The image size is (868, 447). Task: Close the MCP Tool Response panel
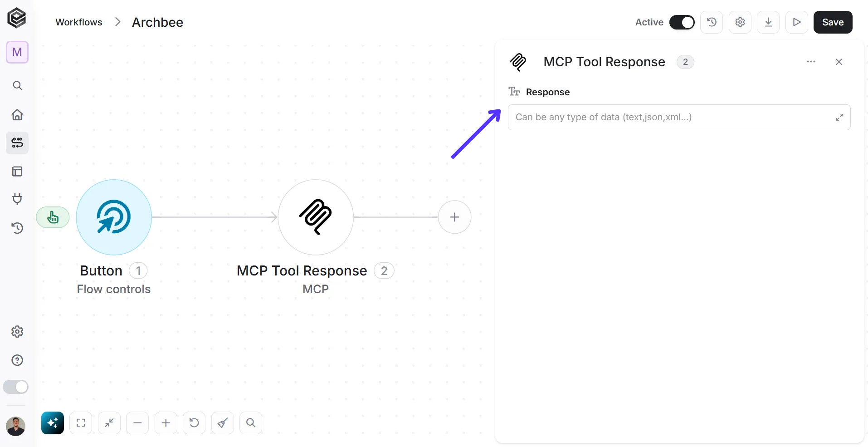(839, 62)
